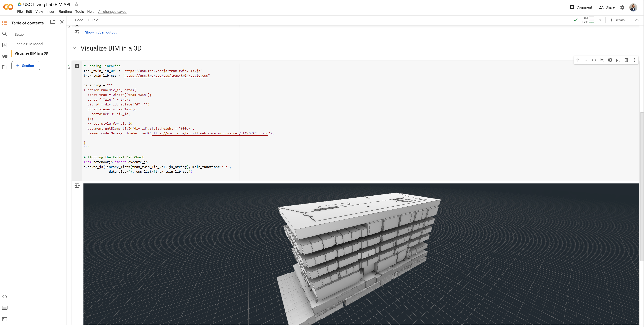Move the cell up with arrow icon

point(578,60)
